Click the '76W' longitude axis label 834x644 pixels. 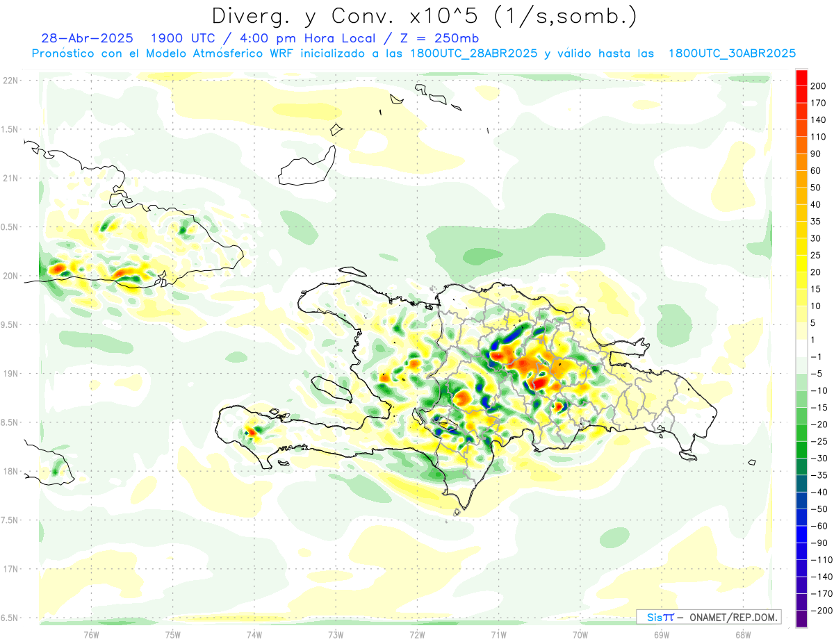click(91, 635)
